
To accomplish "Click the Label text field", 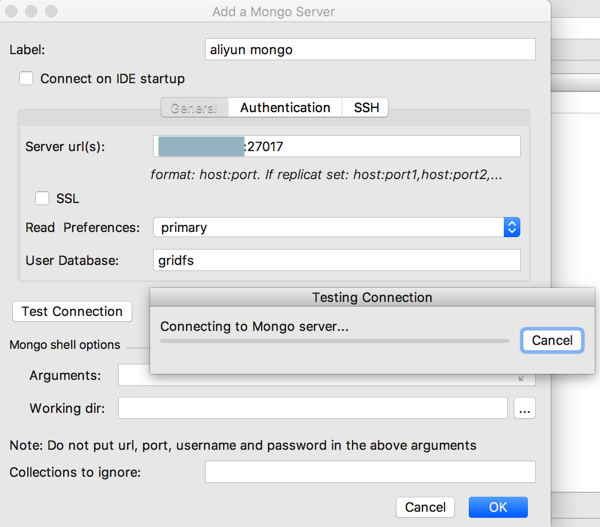I will [370, 49].
